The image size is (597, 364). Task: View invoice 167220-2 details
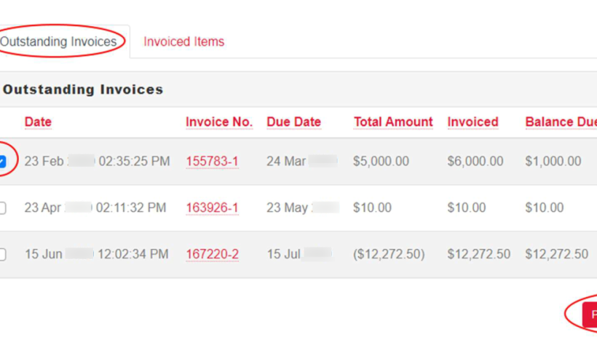[x=212, y=254]
